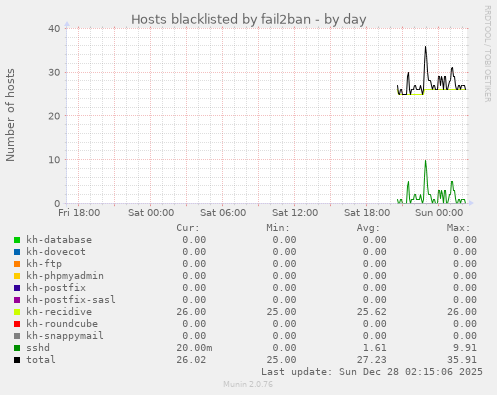Click the y-axis value 20
The height and width of the screenshot is (395, 497).
point(54,116)
